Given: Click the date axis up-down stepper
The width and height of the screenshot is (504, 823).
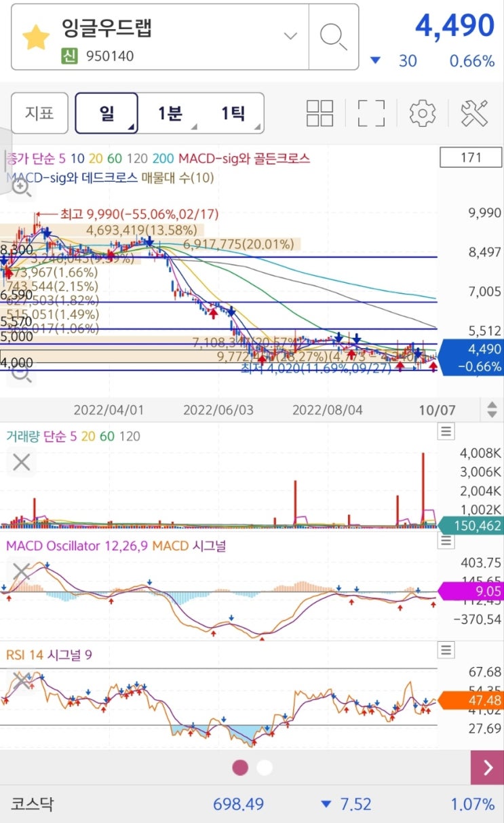Looking at the screenshot, I should (492, 410).
